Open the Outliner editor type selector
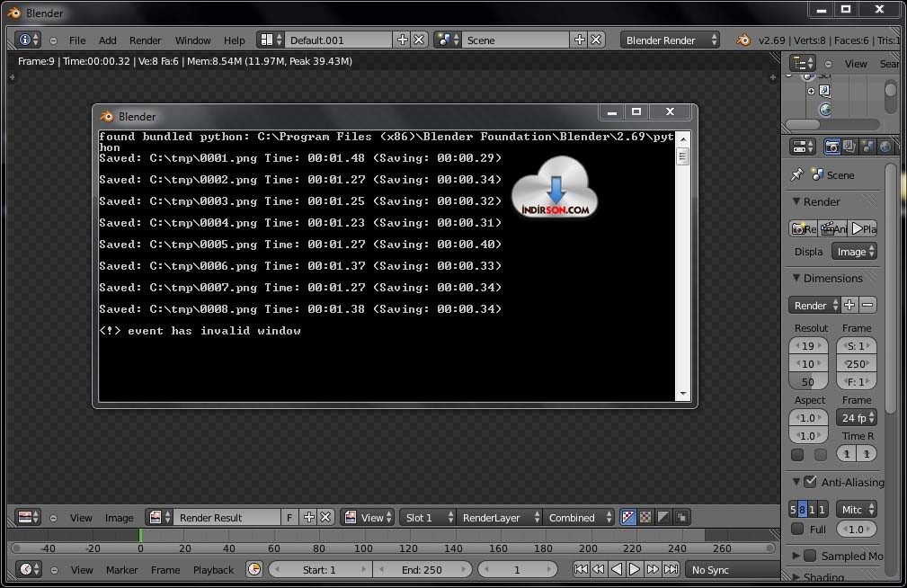This screenshot has width=907, height=588. (x=803, y=63)
